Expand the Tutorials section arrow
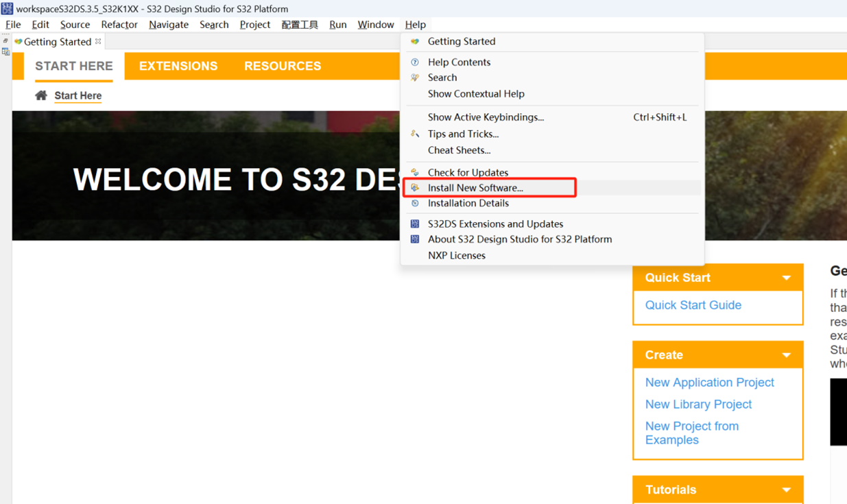Screen dimensions: 847x504 pyautogui.click(x=787, y=490)
